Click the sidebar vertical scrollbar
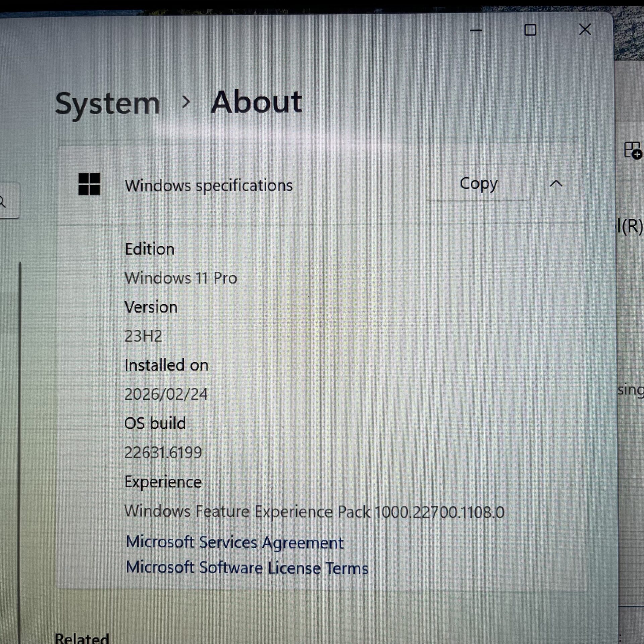 pos(20,453)
